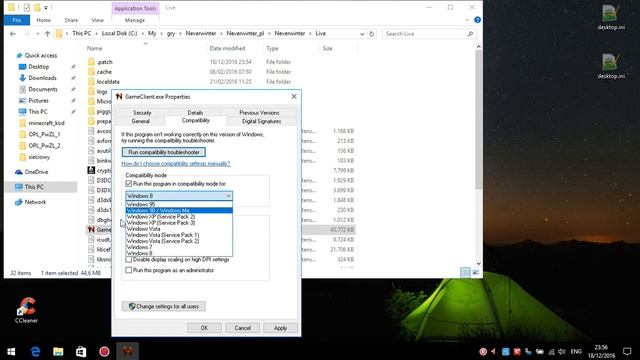Refresh the Live folder view
Screen dimensions: 640x360
tap(371, 34)
